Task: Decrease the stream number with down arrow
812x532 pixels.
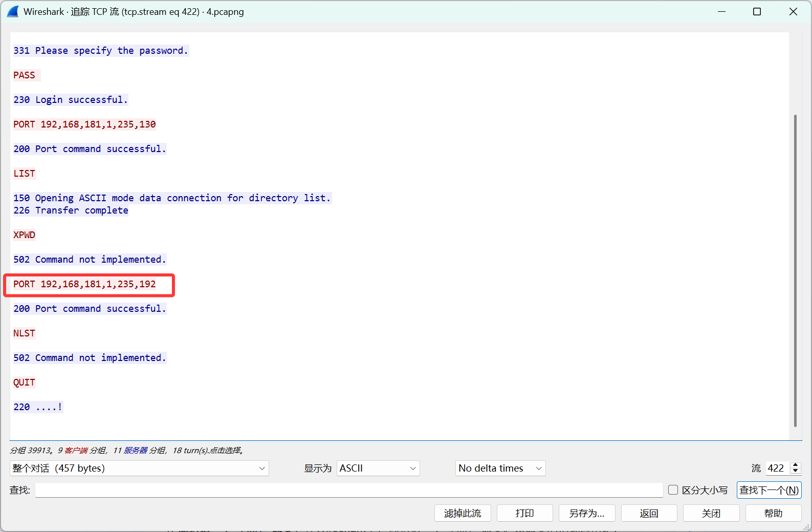Action: coord(795,471)
